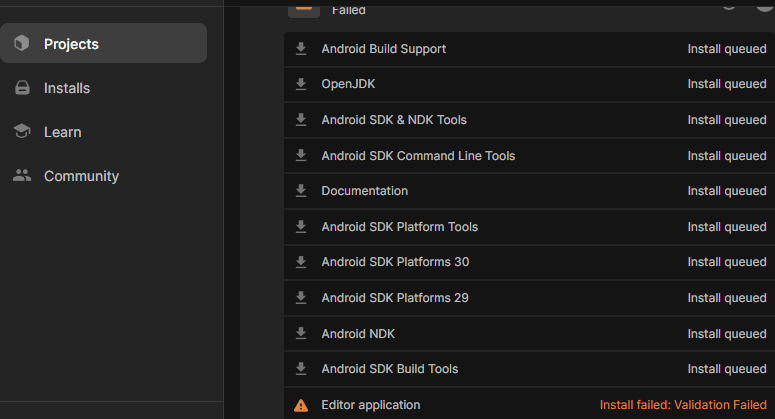The image size is (775, 419).
Task: Click download icon beside Android SDK Platform Tools
Action: pos(301,226)
